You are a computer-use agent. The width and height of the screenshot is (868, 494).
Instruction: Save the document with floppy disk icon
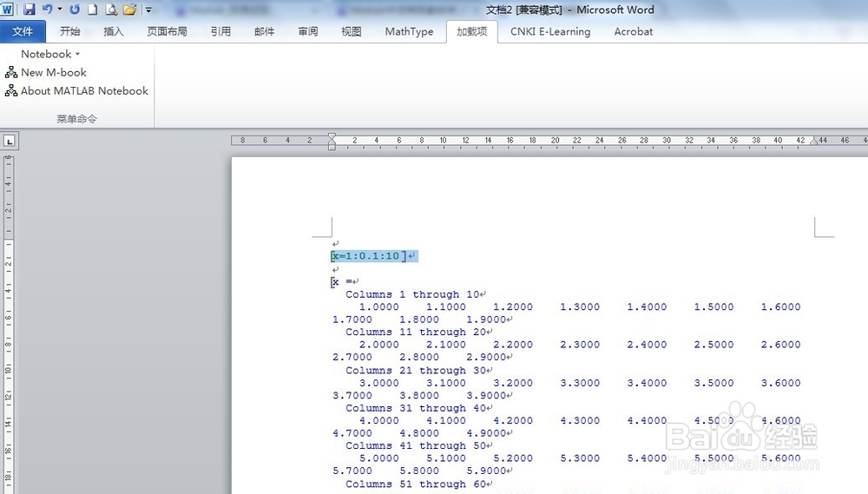[x=30, y=10]
